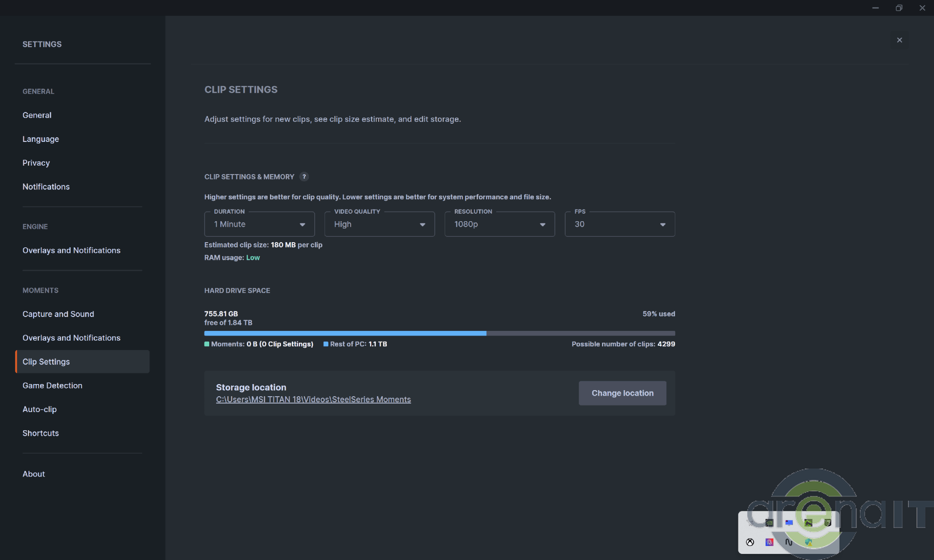
Task: Click the wave-shaped tray icon
Action: point(789,542)
